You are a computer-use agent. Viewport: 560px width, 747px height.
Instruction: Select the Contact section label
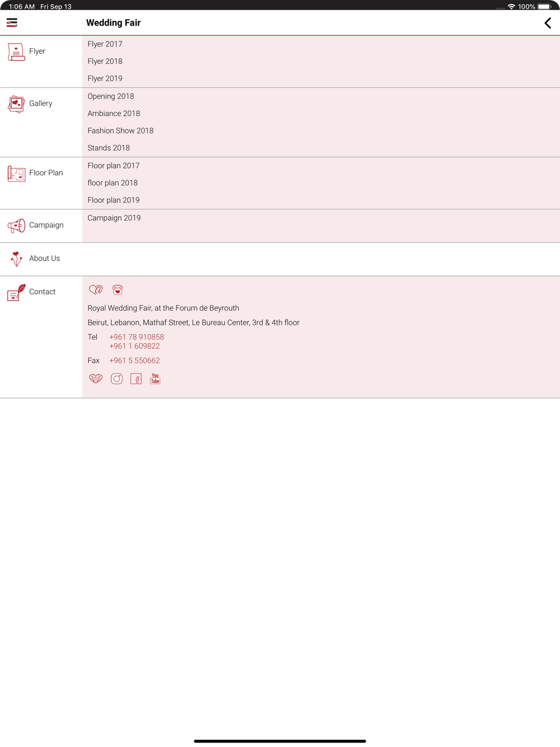[43, 291]
